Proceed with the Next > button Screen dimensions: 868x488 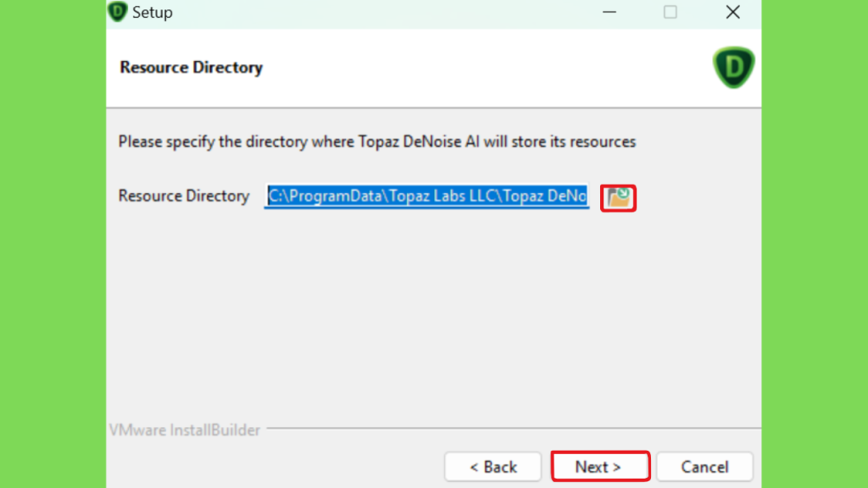tap(600, 467)
